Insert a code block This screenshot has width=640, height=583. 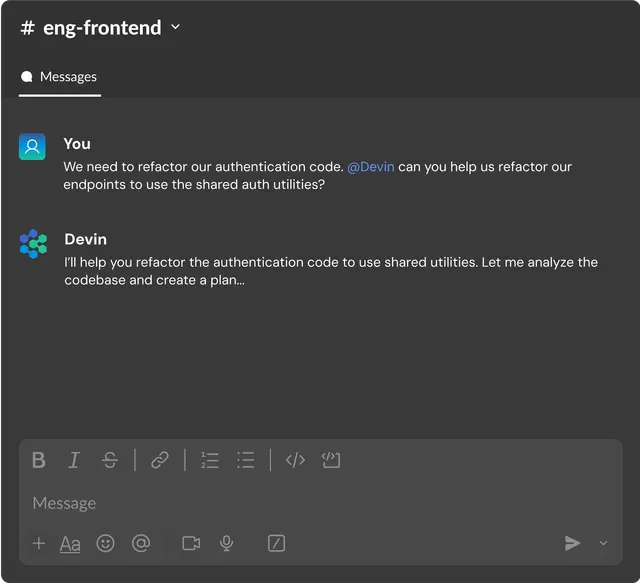coord(331,460)
